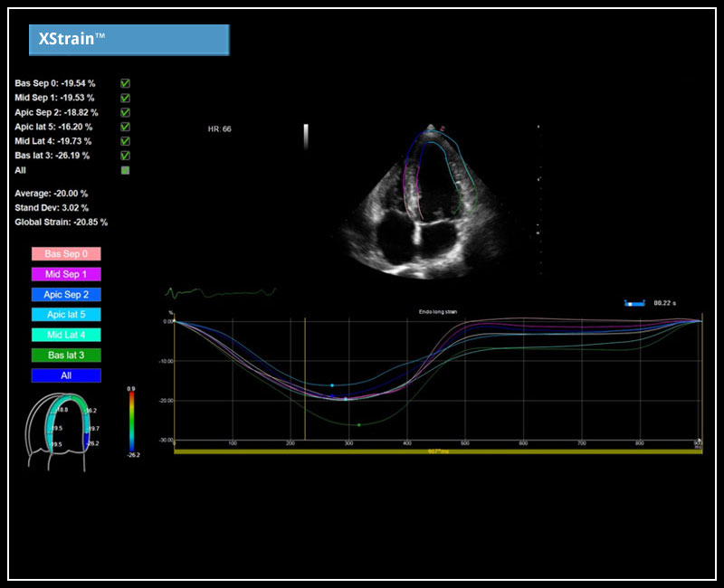Choose the green Bas lat 3 button
The image size is (724, 588).
66,356
